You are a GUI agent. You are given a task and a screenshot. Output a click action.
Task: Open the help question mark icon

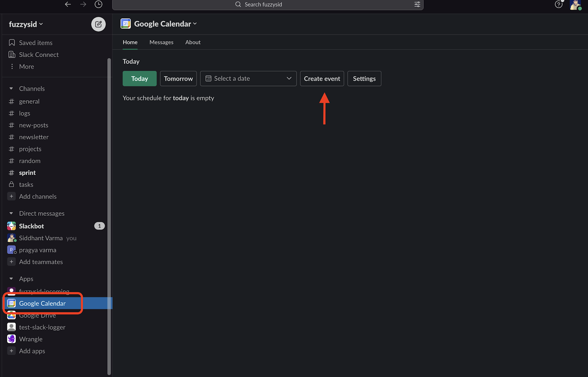[559, 4]
